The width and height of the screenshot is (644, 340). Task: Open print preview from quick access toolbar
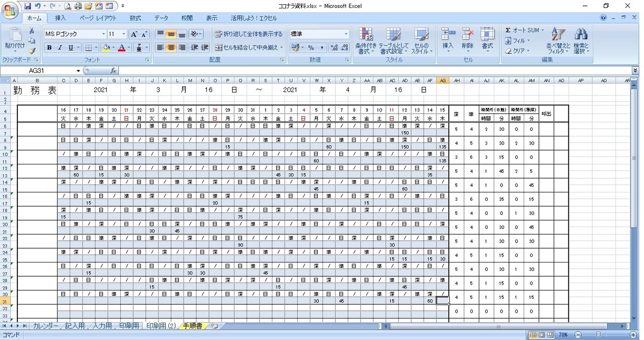click(x=68, y=6)
